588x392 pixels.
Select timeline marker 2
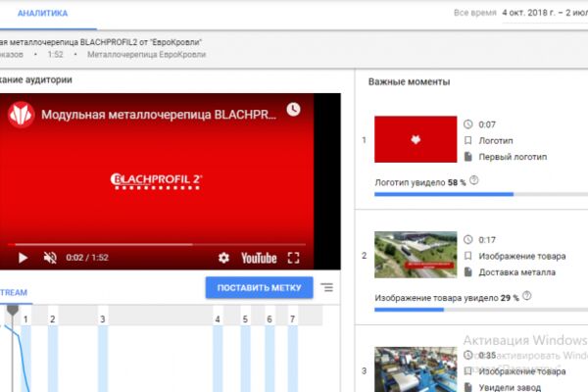pos(53,319)
